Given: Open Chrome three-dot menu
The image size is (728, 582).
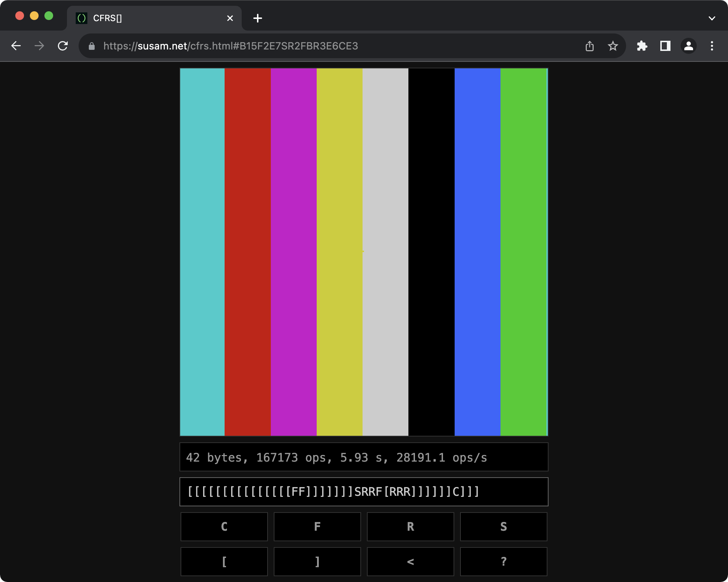Looking at the screenshot, I should tap(712, 46).
